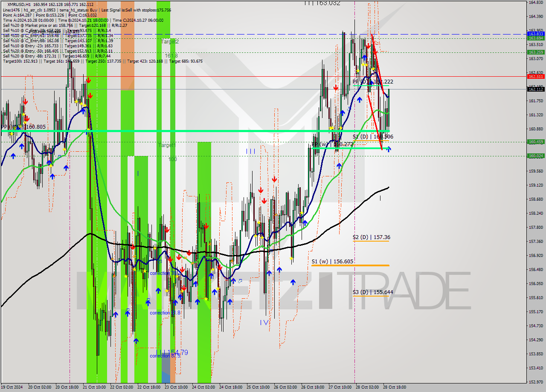
Task: Click the 'S2 (D) | 157.36' pivot label
Action: point(371,237)
